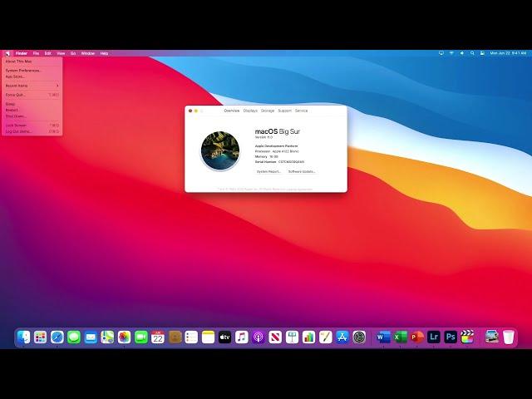Open Messages in the Dock
This screenshot has height=399, width=532.
pos(74,337)
